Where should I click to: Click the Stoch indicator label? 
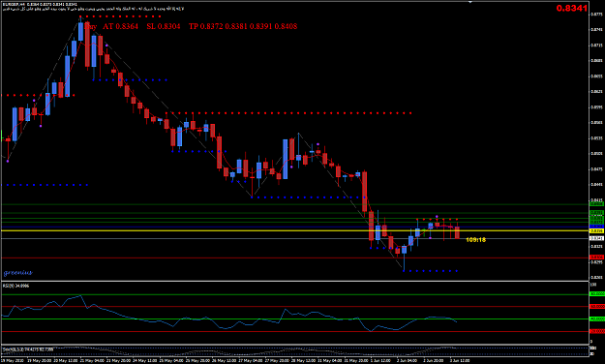[28, 349]
